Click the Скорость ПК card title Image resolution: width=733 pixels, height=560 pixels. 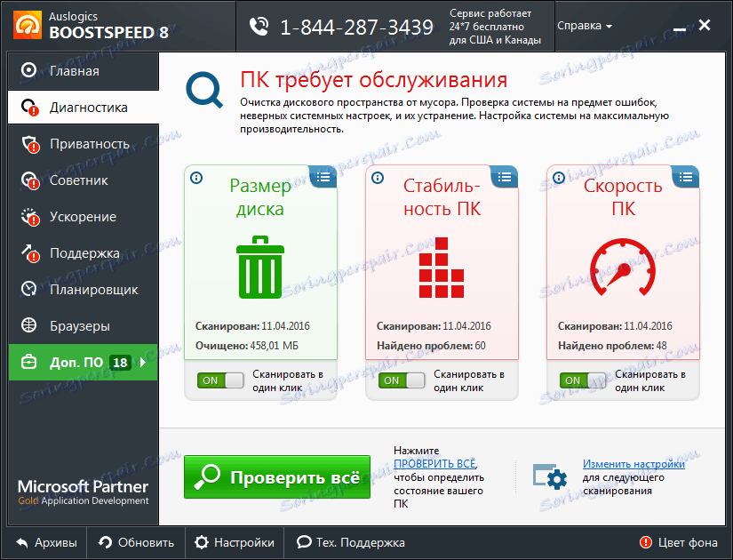tap(623, 197)
